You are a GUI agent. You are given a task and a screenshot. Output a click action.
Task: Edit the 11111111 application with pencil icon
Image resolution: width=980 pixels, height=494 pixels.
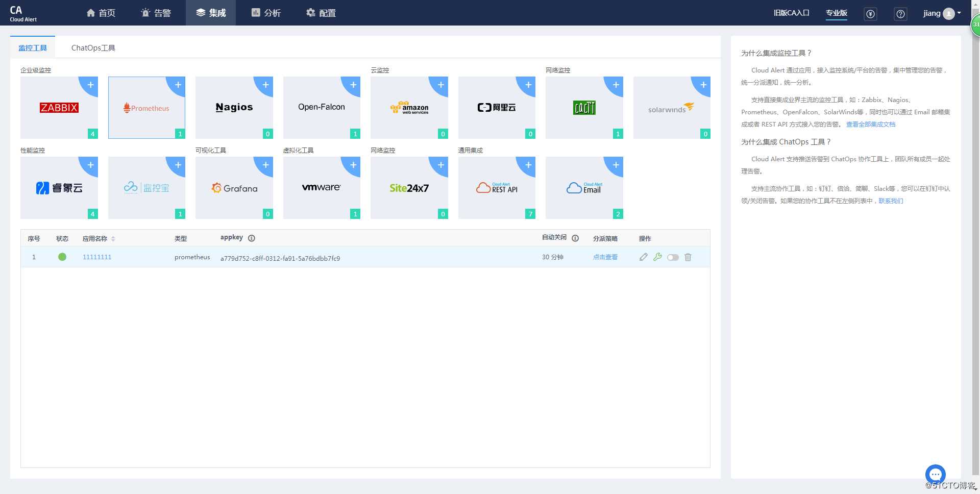click(x=644, y=257)
